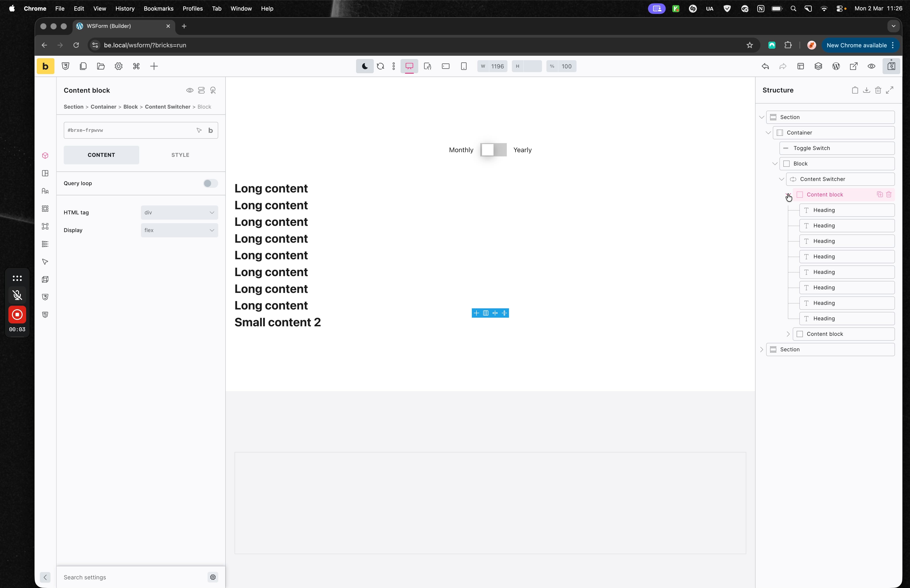Select mobile portrait breakpoint icon

pyautogui.click(x=464, y=66)
